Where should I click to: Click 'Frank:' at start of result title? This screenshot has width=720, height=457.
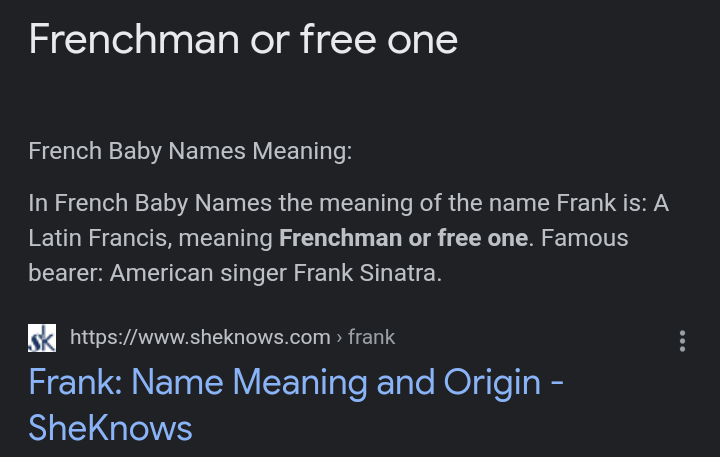[x=75, y=383]
